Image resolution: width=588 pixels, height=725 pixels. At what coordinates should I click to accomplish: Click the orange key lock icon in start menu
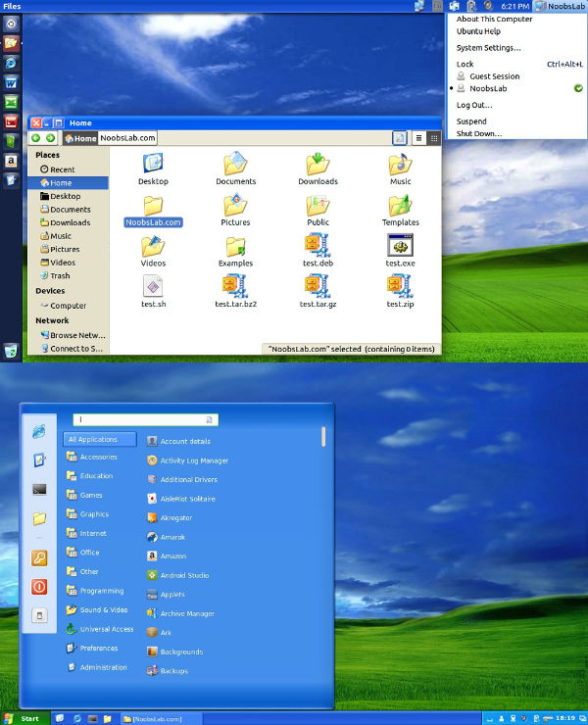click(39, 558)
